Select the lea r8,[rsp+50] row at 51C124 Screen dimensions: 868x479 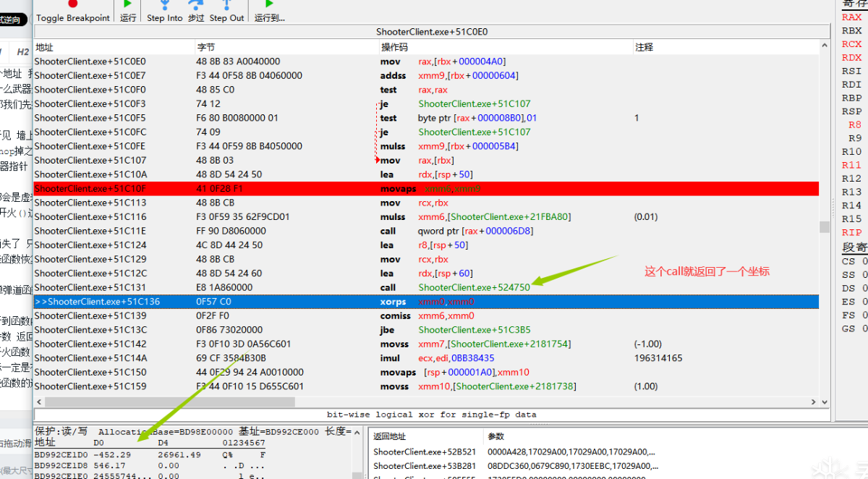[426, 245]
